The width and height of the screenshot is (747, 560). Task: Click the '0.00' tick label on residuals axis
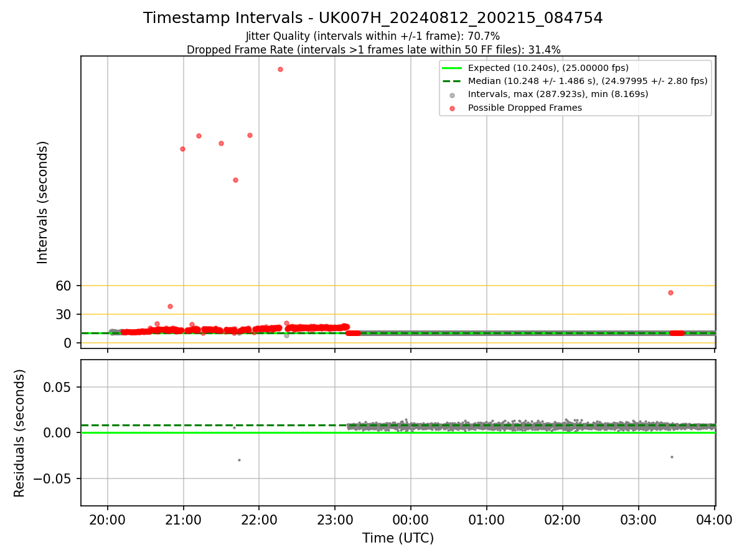[x=59, y=433]
